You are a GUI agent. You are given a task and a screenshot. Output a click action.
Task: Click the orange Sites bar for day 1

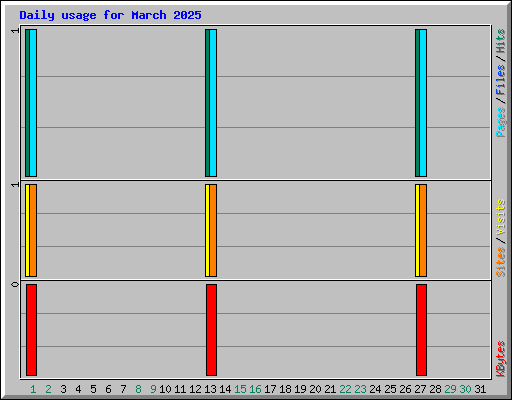tap(33, 230)
